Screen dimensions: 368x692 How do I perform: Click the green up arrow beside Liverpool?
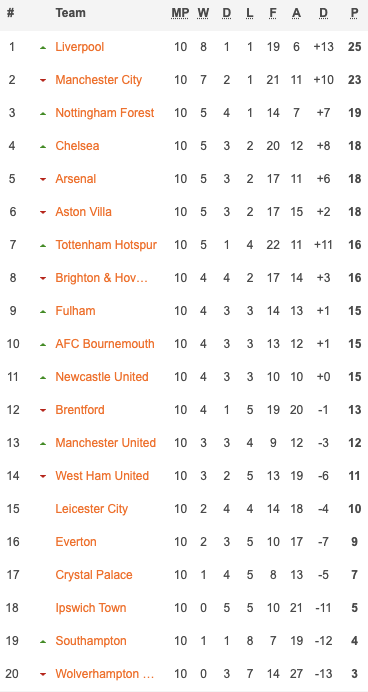coord(43,47)
